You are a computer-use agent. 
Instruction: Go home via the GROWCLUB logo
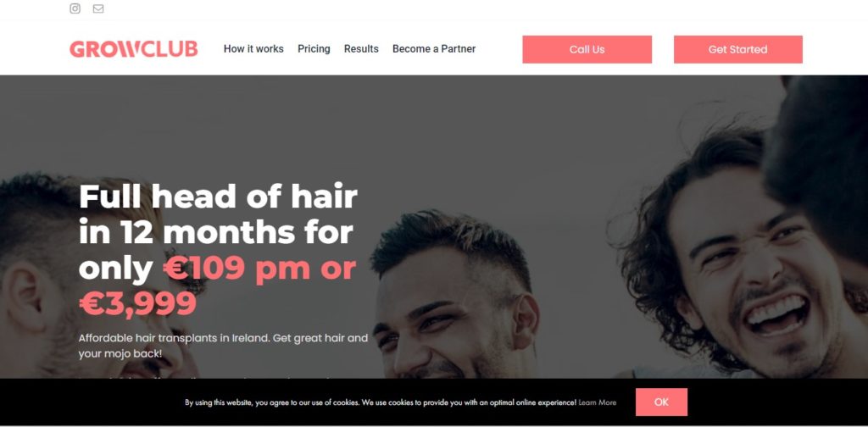(133, 49)
